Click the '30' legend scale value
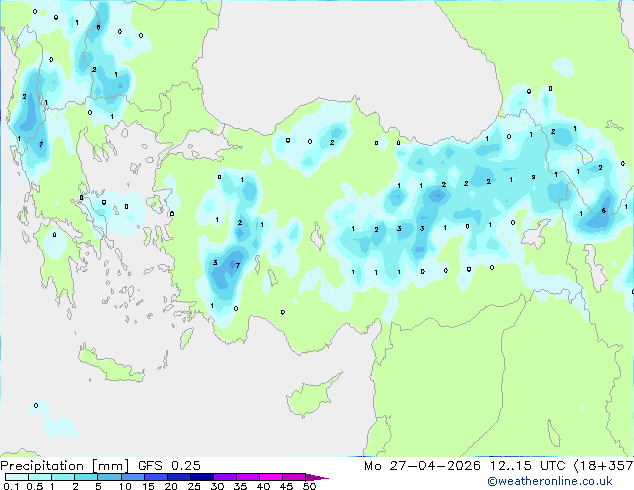 pos(217,486)
